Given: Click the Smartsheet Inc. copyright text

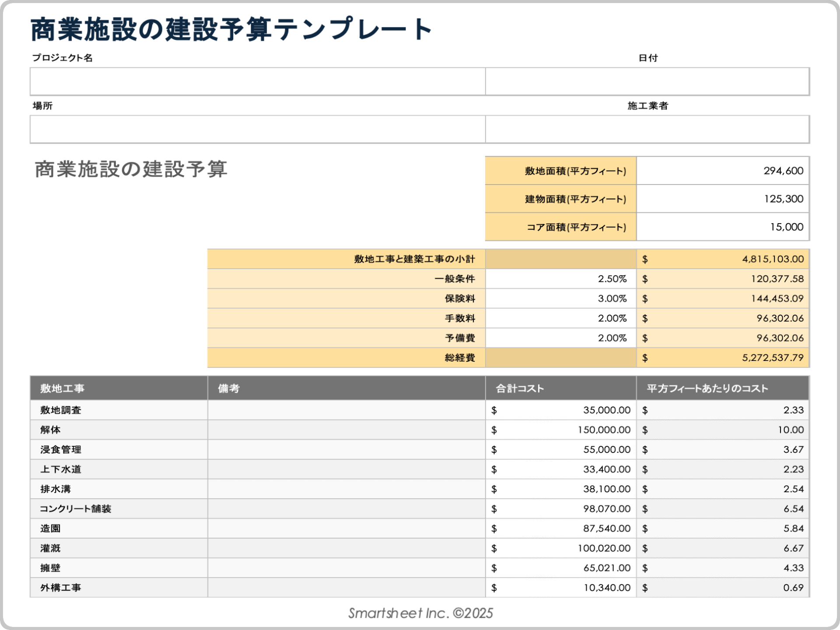Looking at the screenshot, I should click(420, 613).
